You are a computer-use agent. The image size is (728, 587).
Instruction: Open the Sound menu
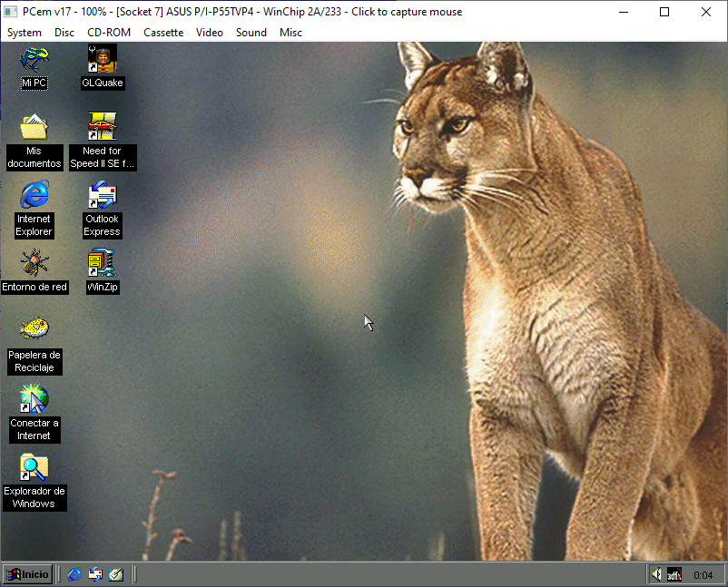click(251, 33)
